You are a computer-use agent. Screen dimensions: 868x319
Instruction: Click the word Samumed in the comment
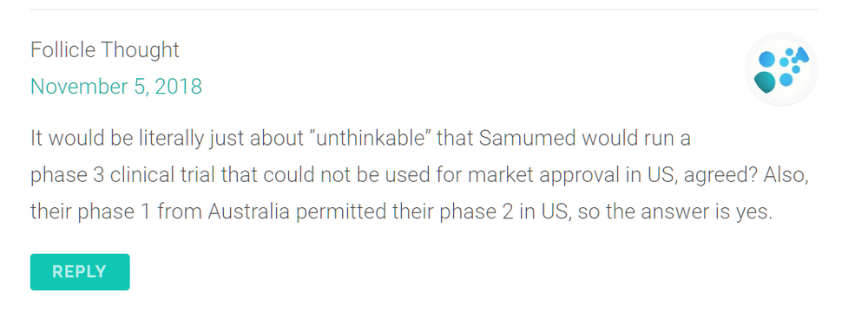(x=528, y=138)
